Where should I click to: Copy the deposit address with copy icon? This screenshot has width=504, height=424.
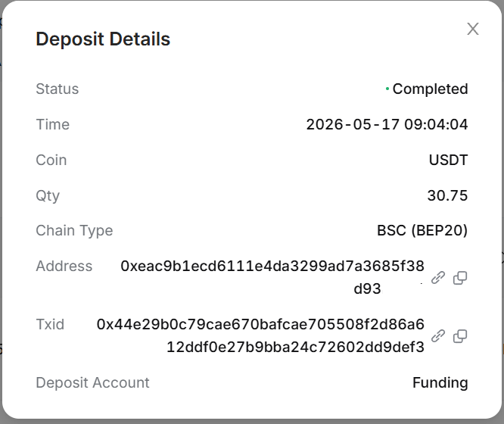pyautogui.click(x=460, y=278)
